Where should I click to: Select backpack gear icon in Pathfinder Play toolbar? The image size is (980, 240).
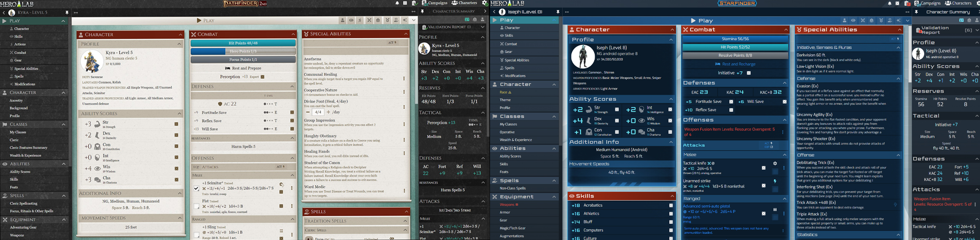click(x=378, y=20)
